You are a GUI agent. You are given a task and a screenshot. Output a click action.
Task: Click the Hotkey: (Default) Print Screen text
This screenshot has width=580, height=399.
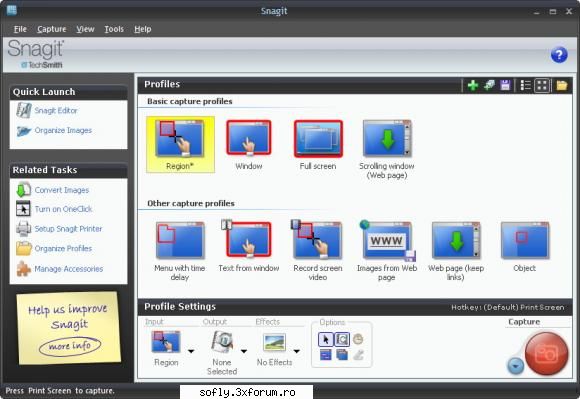(x=508, y=307)
